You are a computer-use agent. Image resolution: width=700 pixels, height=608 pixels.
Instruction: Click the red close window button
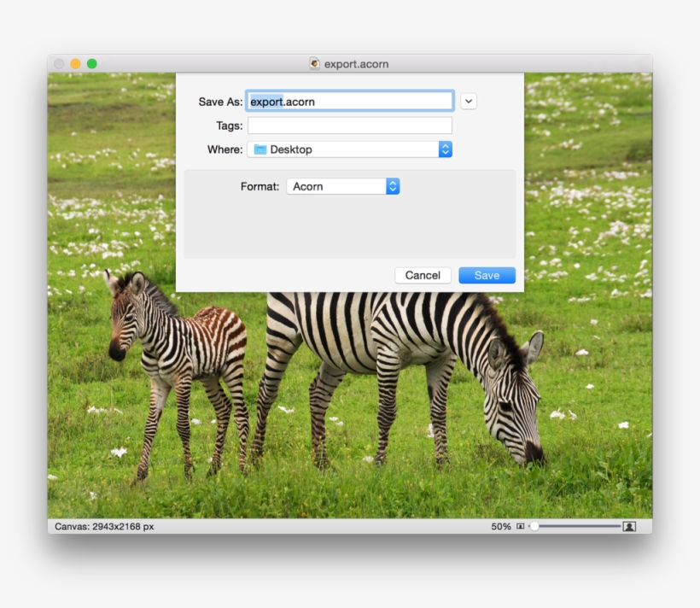pos(59,64)
